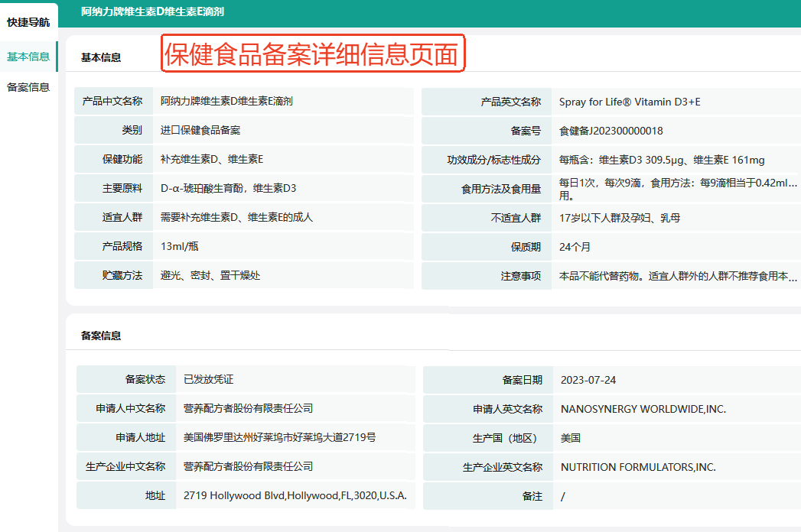The image size is (801, 532).
Task: Click the 类别 value 进口保健食品备案
Action: [200, 131]
